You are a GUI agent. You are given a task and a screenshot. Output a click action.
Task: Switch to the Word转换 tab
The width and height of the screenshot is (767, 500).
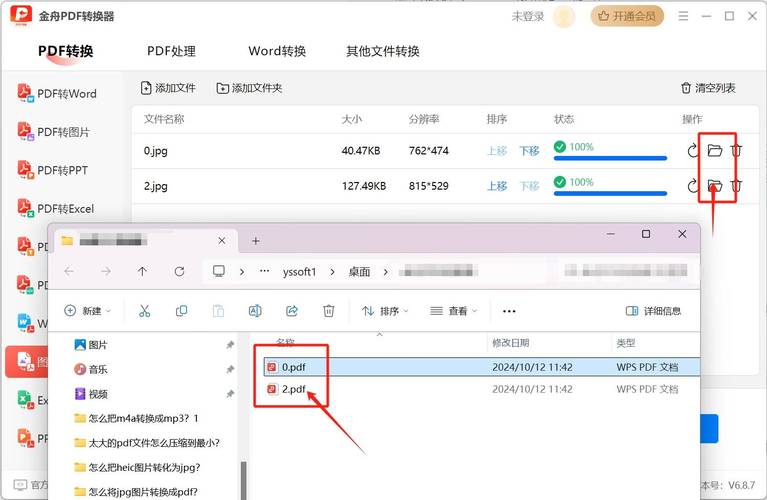277,51
